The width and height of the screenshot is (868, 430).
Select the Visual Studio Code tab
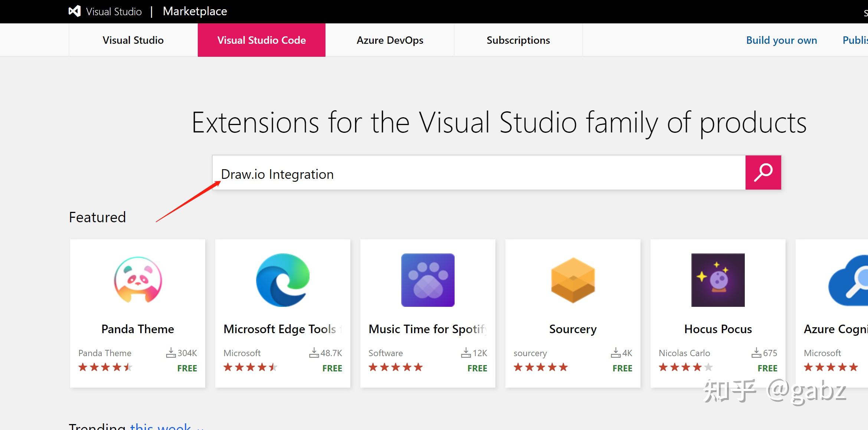coord(261,40)
